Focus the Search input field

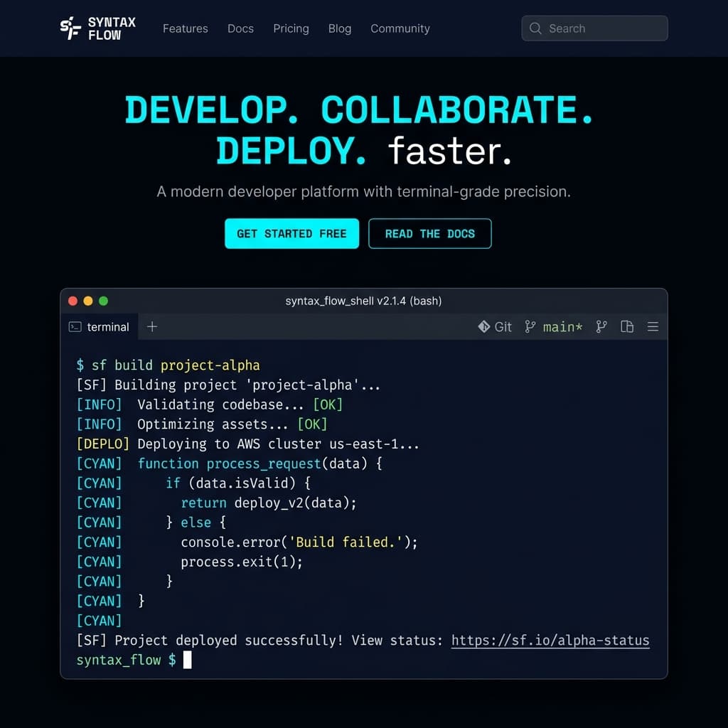[x=604, y=28]
